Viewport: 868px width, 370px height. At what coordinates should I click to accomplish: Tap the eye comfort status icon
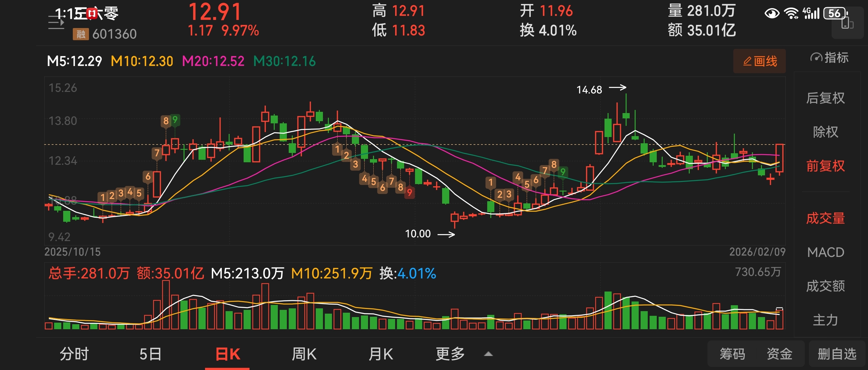pos(772,13)
